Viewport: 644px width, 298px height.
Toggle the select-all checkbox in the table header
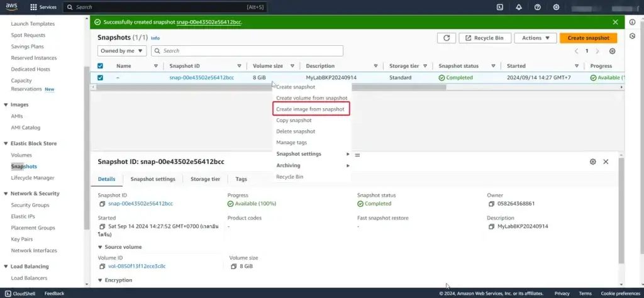100,65
